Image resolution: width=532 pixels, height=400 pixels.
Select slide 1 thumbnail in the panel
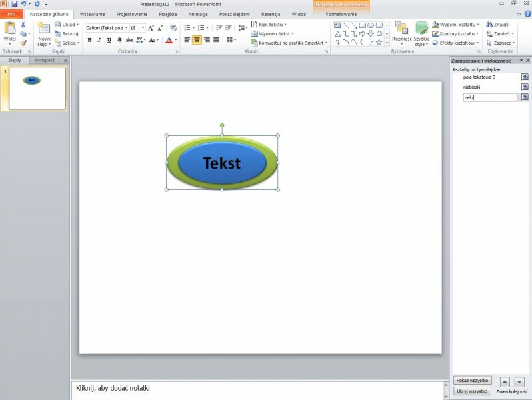pyautogui.click(x=37, y=88)
